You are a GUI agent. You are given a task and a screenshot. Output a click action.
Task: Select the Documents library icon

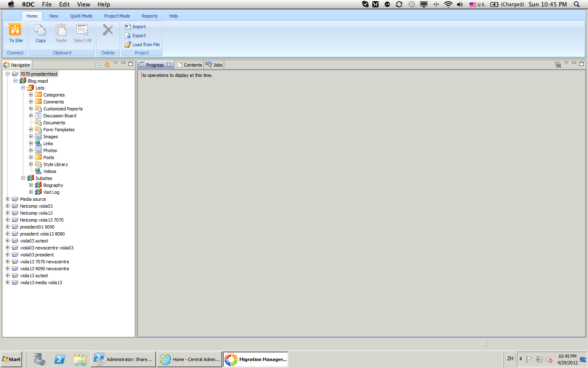tap(38, 122)
